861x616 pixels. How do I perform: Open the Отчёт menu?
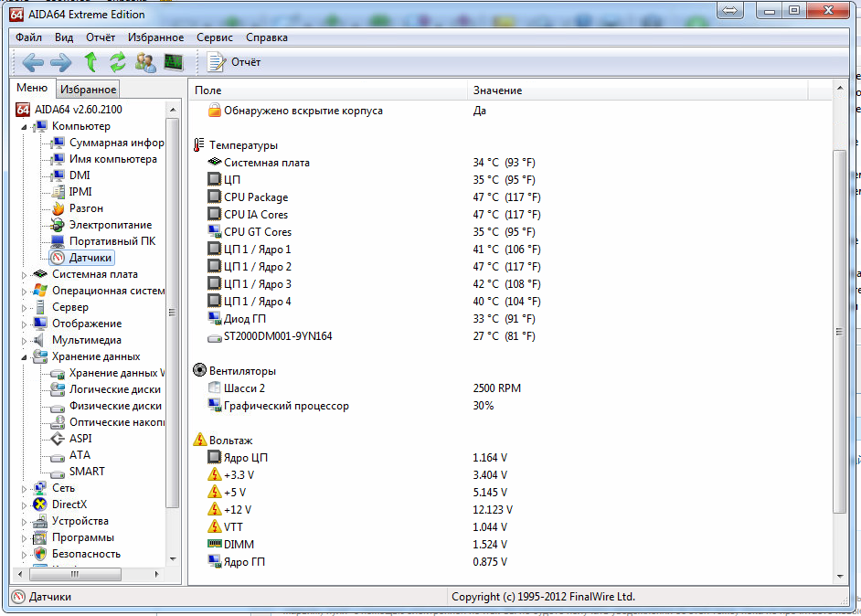coord(101,37)
